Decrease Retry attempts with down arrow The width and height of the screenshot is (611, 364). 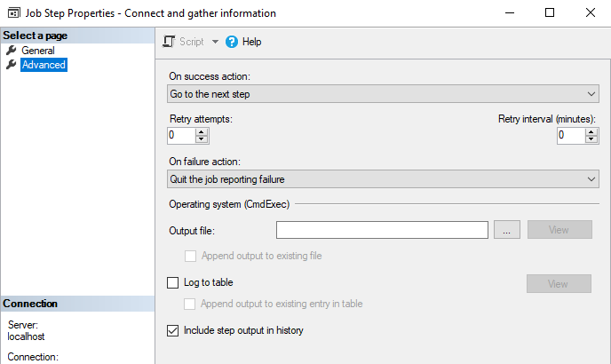pos(202,139)
